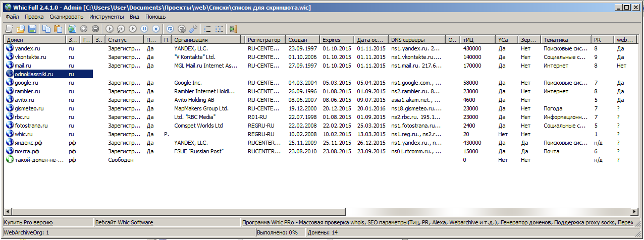Select the free такой-домен-не domain row

[33, 160]
